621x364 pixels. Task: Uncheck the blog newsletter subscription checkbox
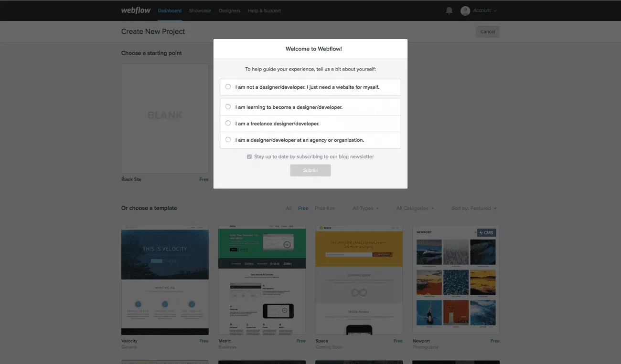[x=249, y=156]
